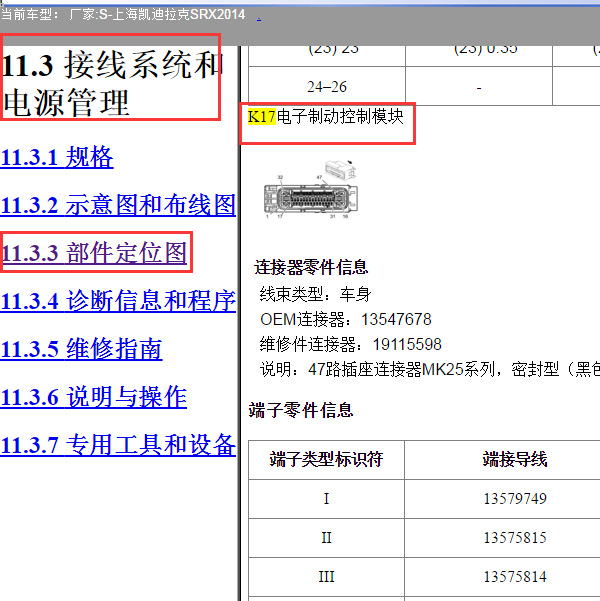Open the 11.3.6 说明与操作 link
Viewport: 600px width, 601px height.
pos(94,397)
